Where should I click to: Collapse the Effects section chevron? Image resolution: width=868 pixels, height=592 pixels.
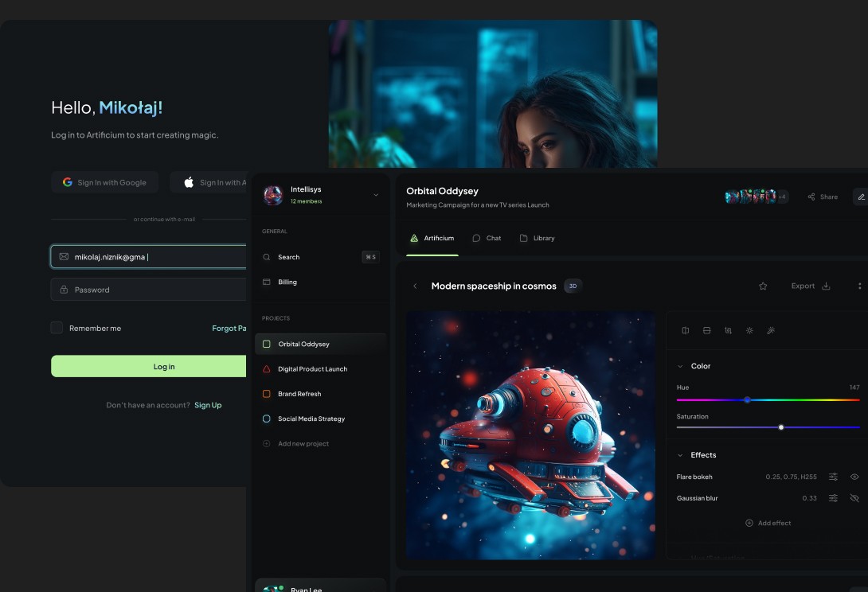(x=680, y=455)
